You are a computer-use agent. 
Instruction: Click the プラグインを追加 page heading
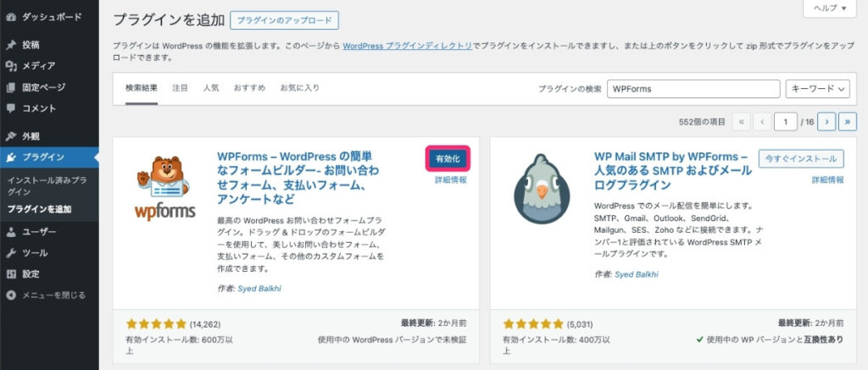pos(169,20)
